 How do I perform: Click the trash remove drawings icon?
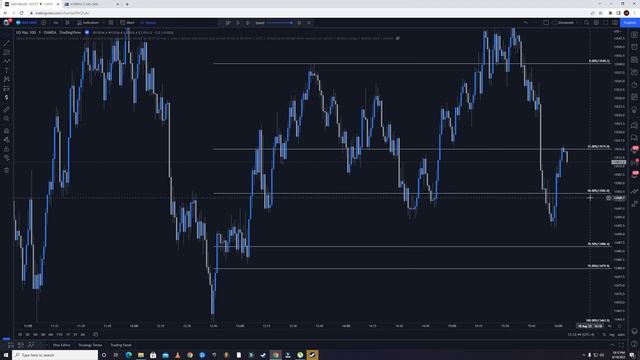(7, 170)
